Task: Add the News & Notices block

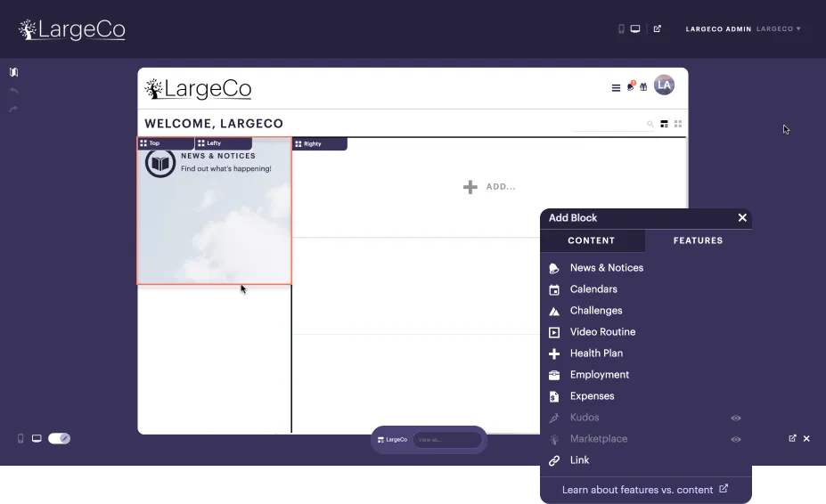Action: point(646,268)
